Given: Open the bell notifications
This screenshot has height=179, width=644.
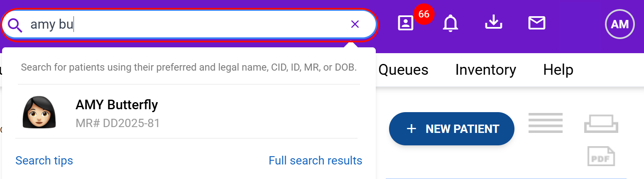Looking at the screenshot, I should (451, 23).
